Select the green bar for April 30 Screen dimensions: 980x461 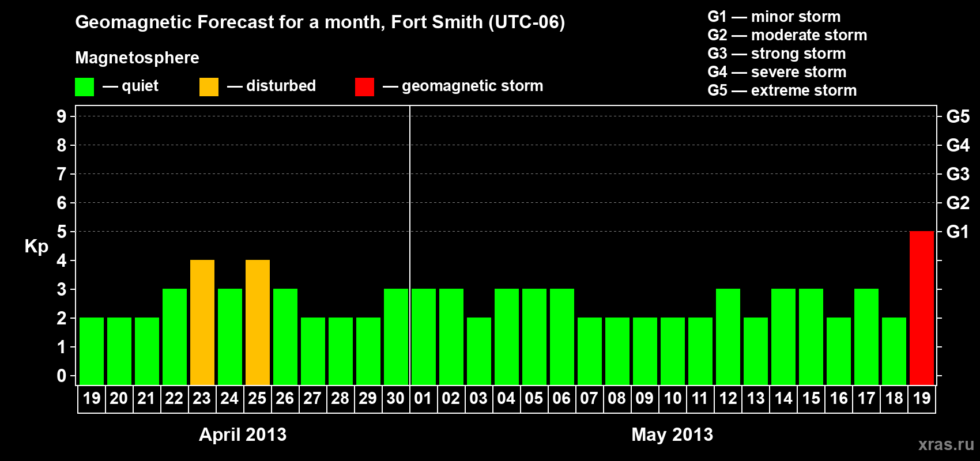tap(396, 337)
